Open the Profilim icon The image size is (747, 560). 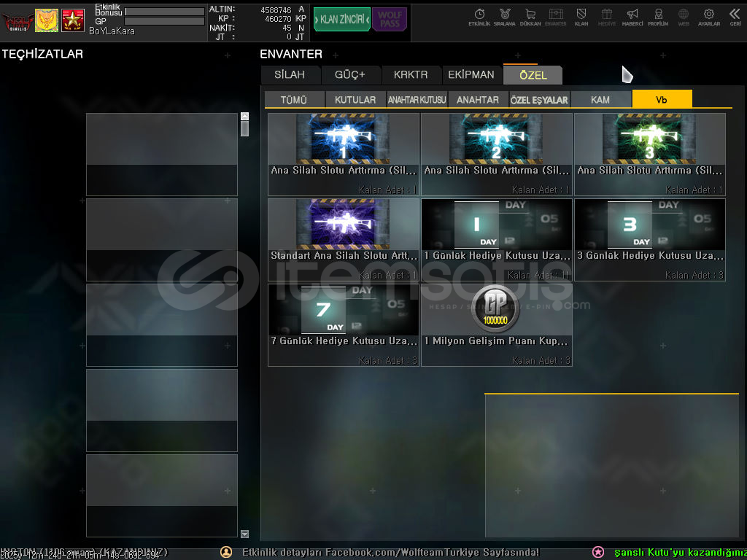[x=658, y=16]
